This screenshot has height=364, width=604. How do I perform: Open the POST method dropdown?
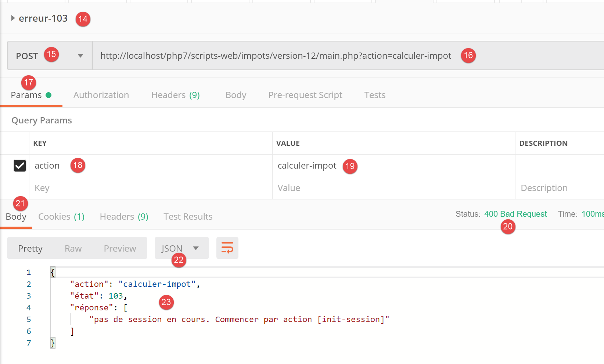(x=80, y=56)
